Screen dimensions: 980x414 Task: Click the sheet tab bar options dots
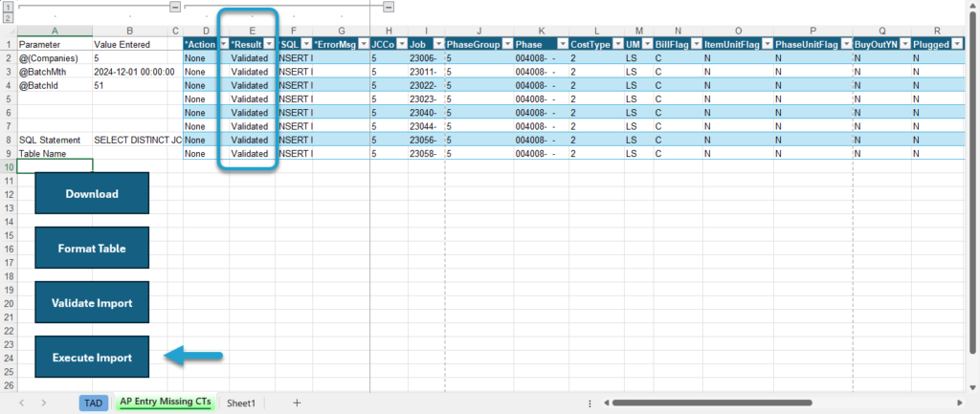tap(590, 403)
